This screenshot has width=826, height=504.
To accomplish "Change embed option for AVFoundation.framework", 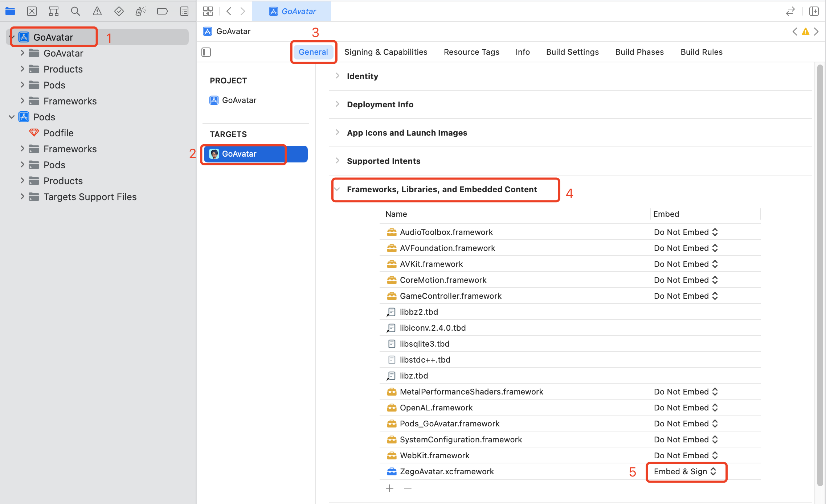I will coord(686,248).
